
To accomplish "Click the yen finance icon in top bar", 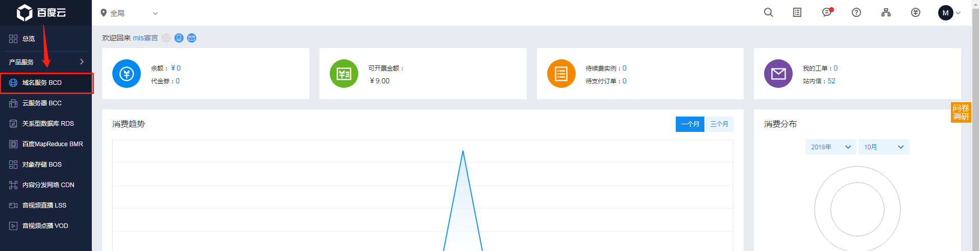I will (x=916, y=13).
